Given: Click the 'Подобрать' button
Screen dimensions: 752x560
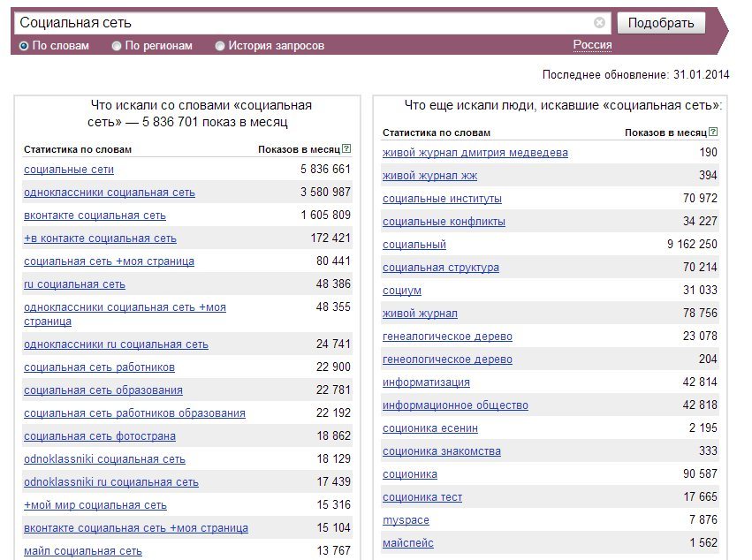Looking at the screenshot, I should [x=661, y=23].
